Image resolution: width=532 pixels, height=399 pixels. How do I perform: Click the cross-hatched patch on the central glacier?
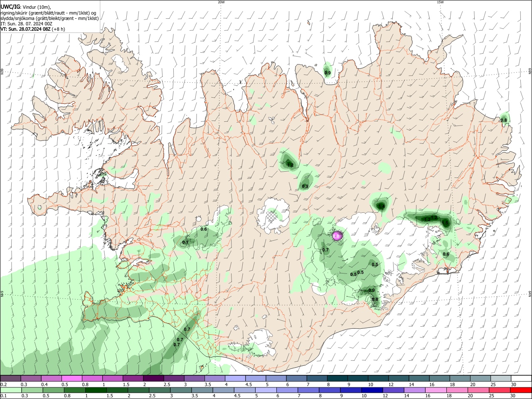tap(272, 216)
